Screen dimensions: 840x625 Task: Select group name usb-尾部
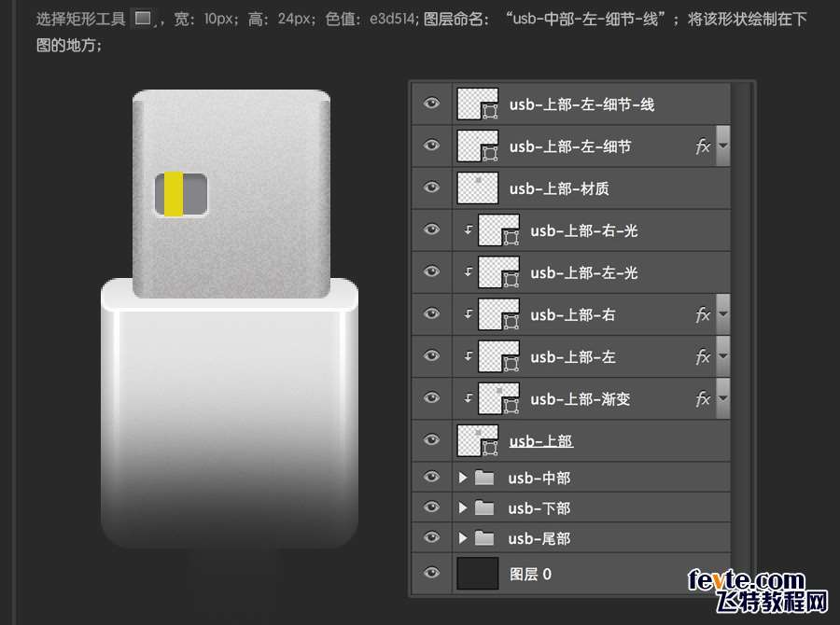pyautogui.click(x=539, y=538)
